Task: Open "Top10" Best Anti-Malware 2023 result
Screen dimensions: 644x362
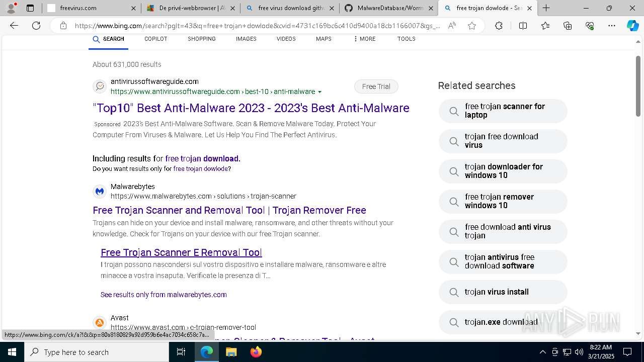Action: tap(251, 108)
